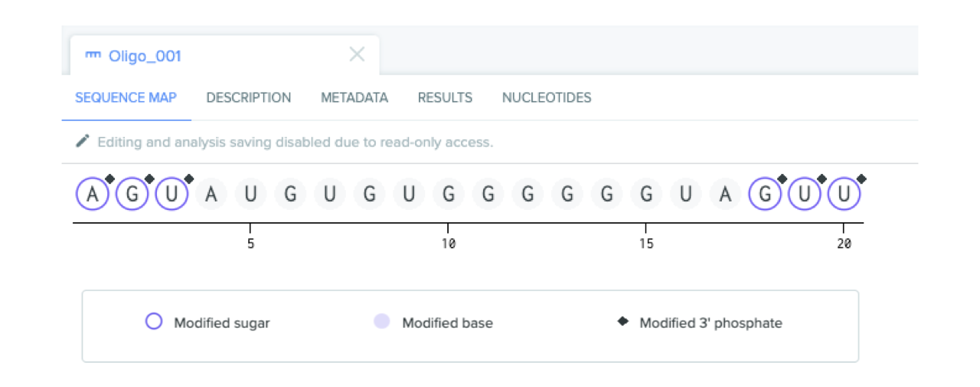Select nucleotide A at position 1
Viewport: 980px width, 387px height.
pos(93,195)
